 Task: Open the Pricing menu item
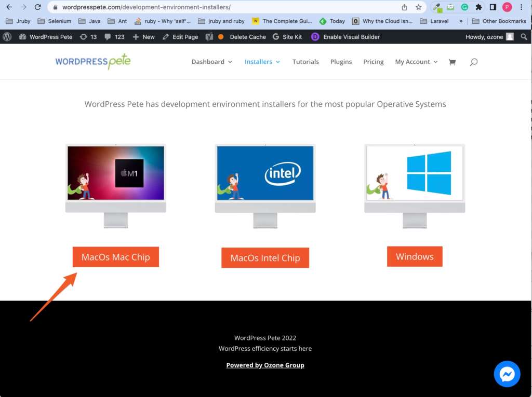click(x=373, y=62)
